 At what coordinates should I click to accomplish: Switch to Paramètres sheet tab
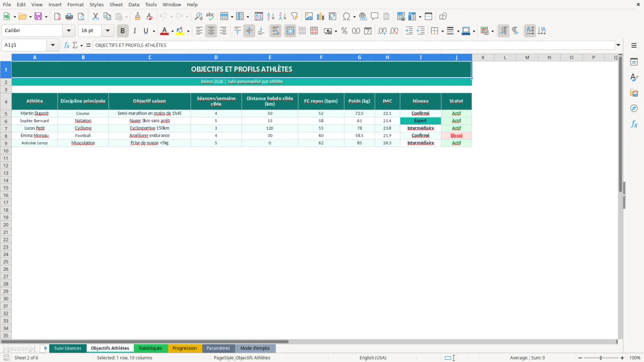(x=218, y=349)
